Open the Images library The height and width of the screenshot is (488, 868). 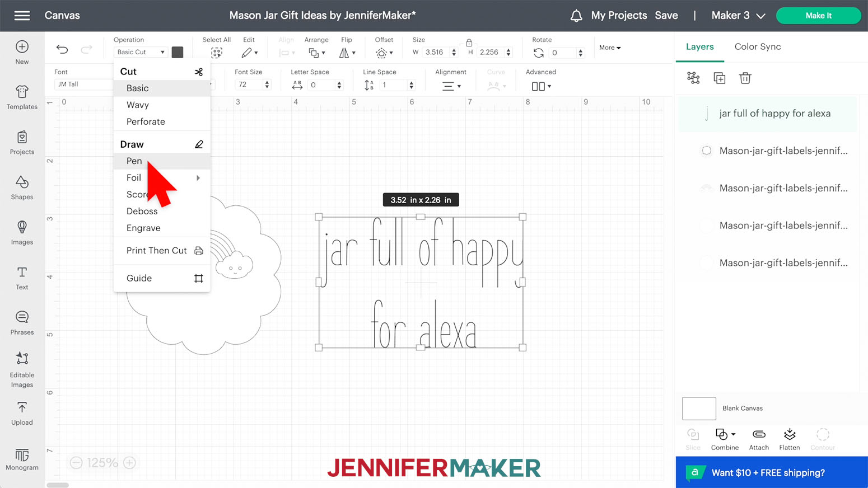(22, 233)
